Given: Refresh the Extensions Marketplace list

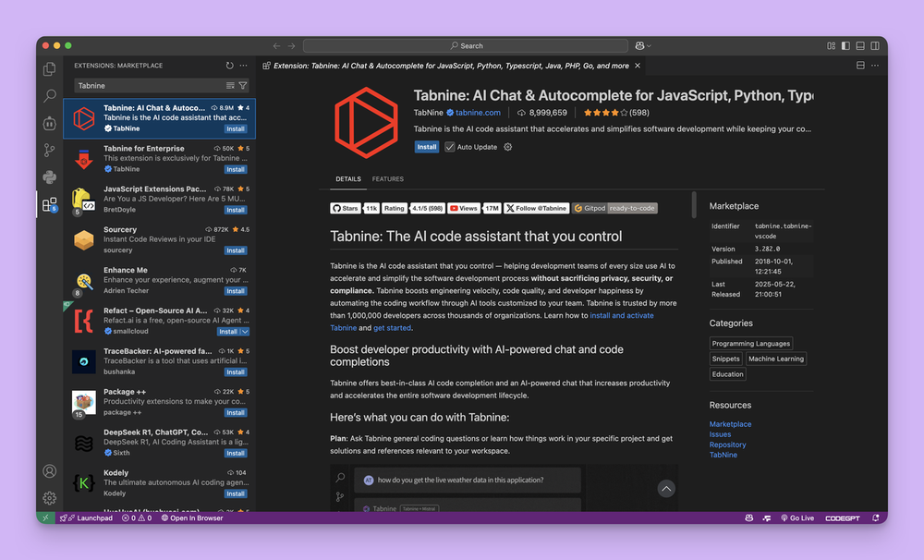Looking at the screenshot, I should point(229,66).
